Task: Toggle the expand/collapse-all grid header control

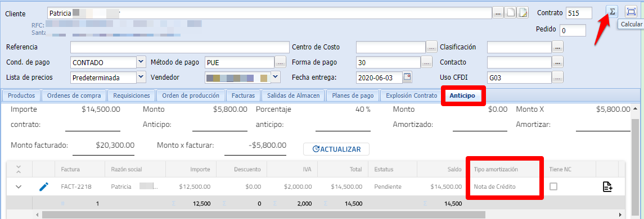Action: coord(19,169)
